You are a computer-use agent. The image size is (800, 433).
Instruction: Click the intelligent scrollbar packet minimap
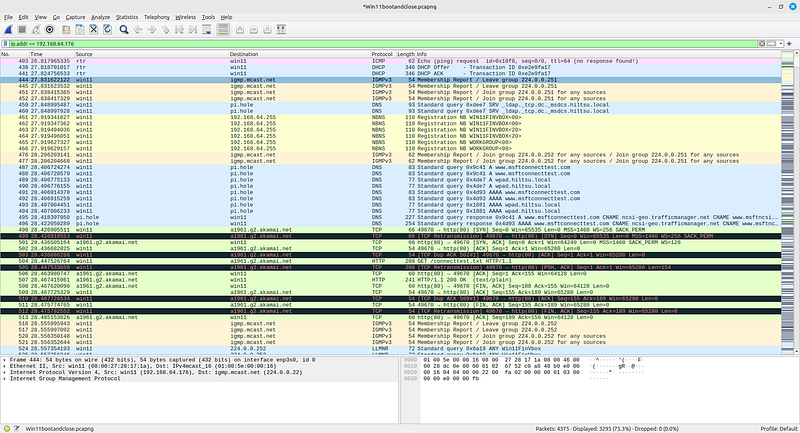(x=787, y=202)
